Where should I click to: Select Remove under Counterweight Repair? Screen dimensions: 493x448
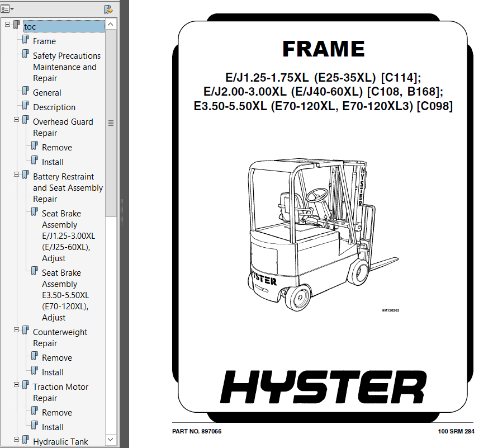pyautogui.click(x=57, y=358)
